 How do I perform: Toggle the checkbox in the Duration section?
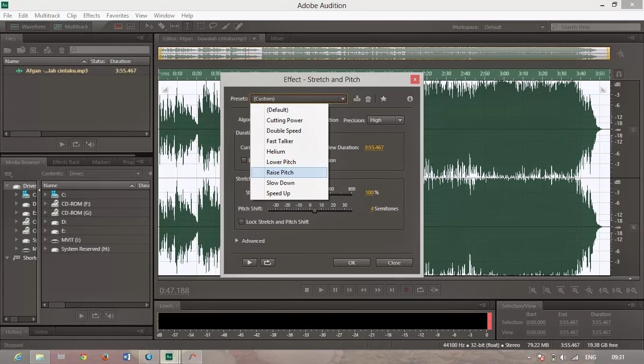pos(244,160)
